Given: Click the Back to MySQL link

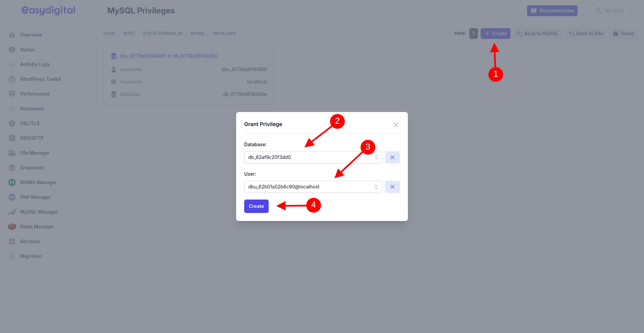Looking at the screenshot, I should click(x=538, y=34).
